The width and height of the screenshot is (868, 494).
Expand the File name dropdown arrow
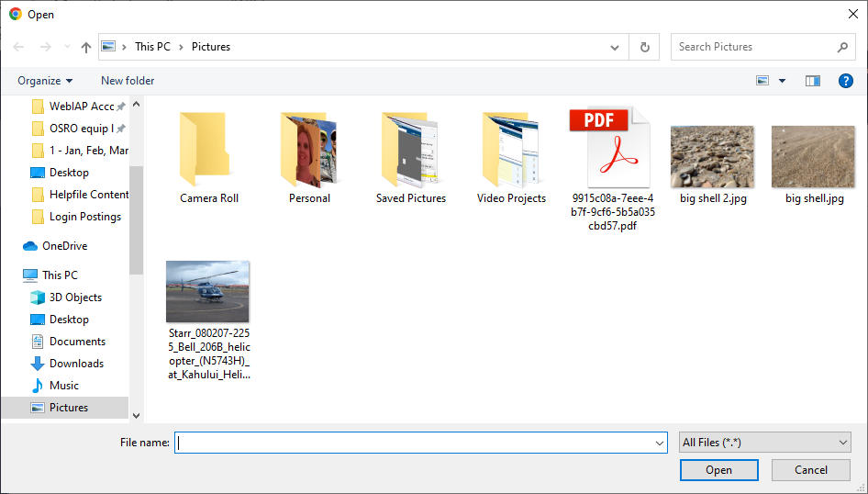(x=660, y=443)
